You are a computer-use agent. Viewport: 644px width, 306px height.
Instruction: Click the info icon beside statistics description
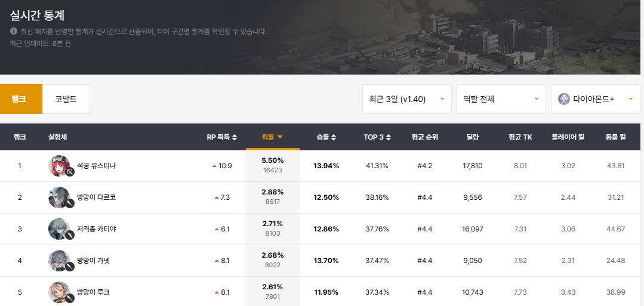click(14, 31)
